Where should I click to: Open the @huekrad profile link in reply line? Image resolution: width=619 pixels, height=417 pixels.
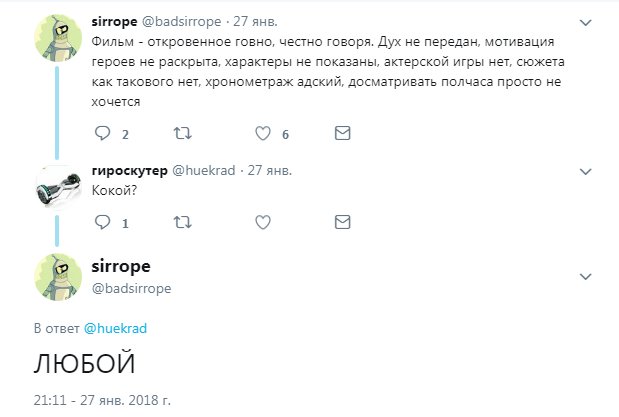coord(116,327)
